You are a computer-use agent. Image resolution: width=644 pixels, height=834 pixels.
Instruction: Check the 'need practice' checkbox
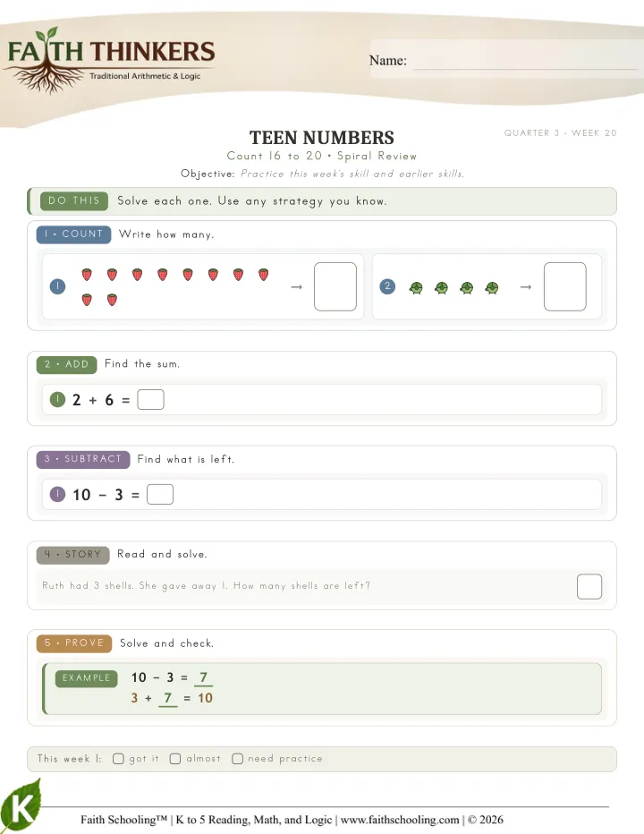tap(237, 759)
